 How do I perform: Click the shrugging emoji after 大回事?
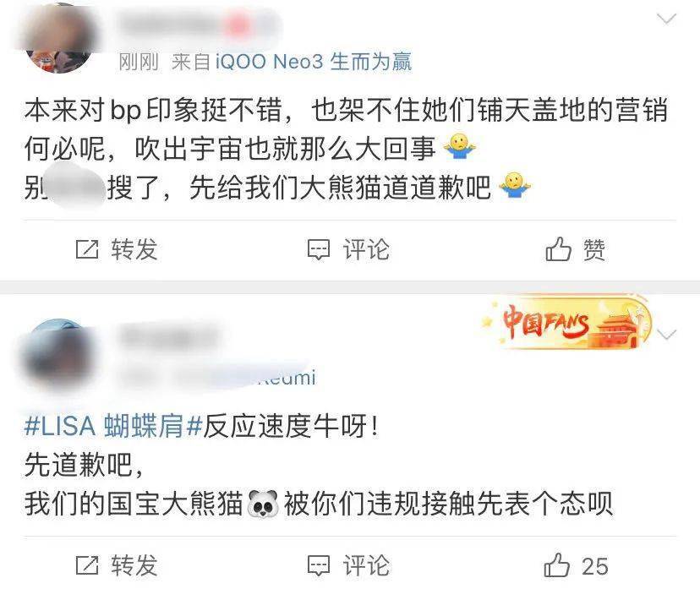pyautogui.click(x=459, y=146)
